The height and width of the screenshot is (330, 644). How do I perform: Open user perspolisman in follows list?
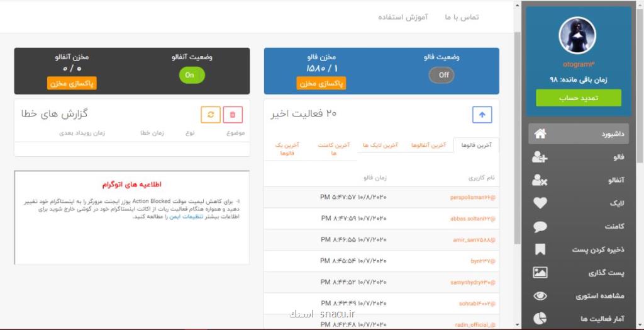[473, 198]
